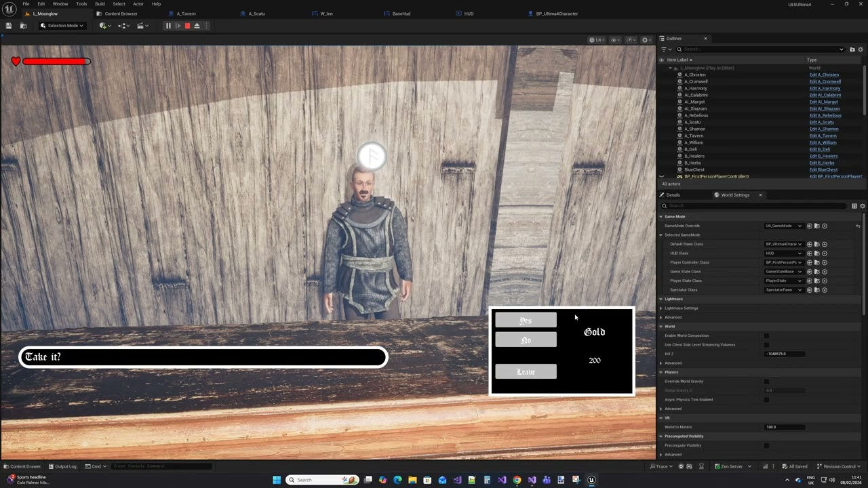Click the Browse content folder icon in toolbar
This screenshot has width=868, height=488.
pos(23,26)
